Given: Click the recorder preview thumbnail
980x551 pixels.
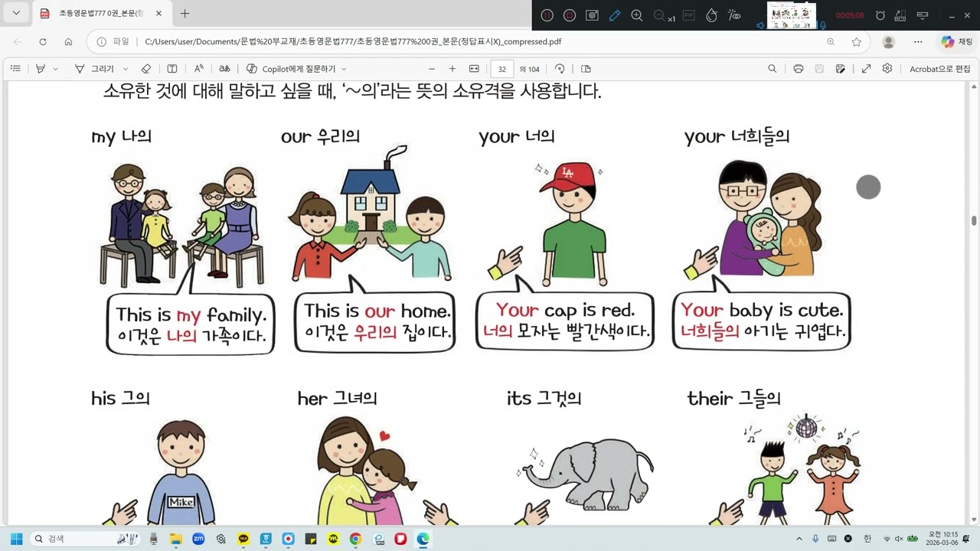Looking at the screenshot, I should [x=792, y=15].
